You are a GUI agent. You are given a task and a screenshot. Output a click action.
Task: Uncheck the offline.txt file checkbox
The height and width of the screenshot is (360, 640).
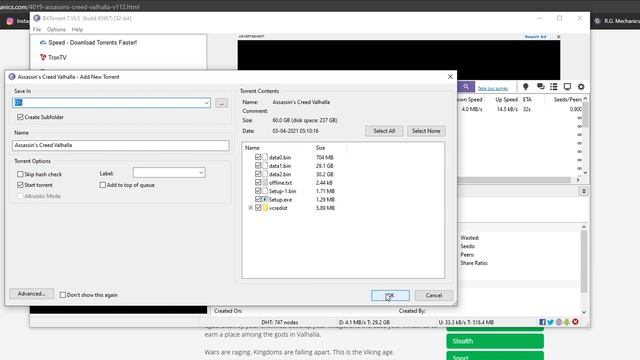point(258,182)
